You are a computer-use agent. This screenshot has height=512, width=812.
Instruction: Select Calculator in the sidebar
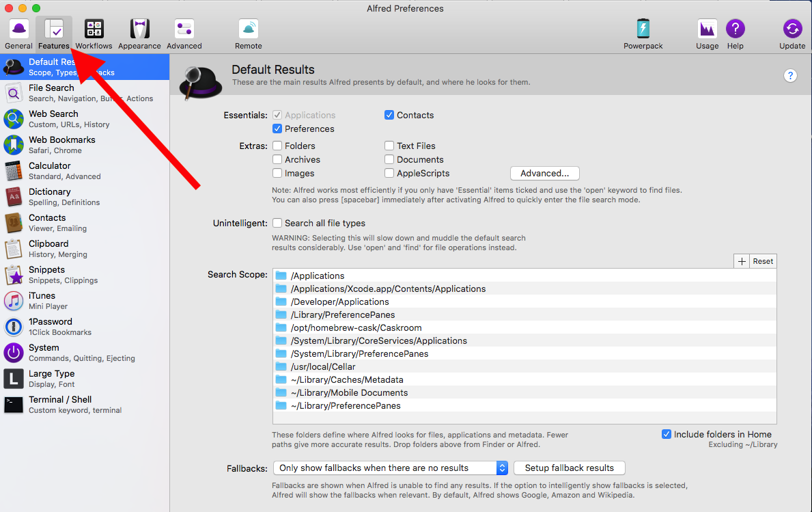[85, 170]
